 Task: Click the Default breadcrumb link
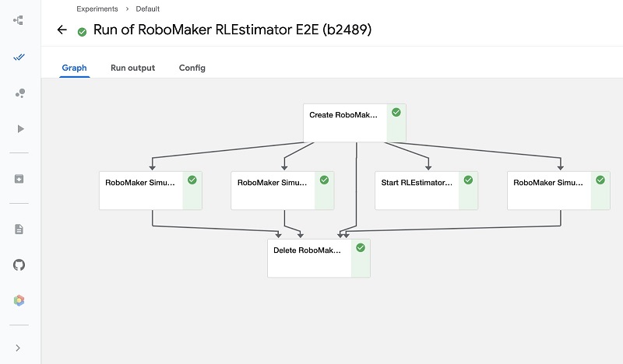pos(148,9)
